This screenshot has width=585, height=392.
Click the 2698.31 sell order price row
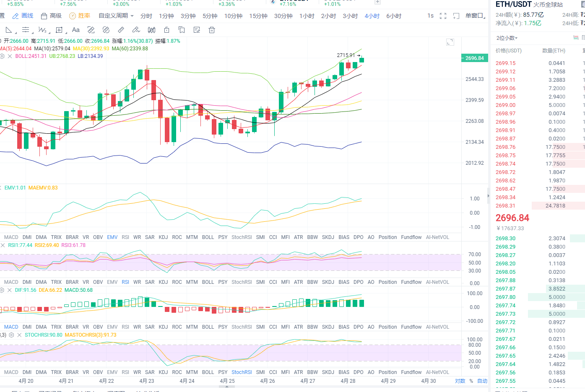coord(505,206)
